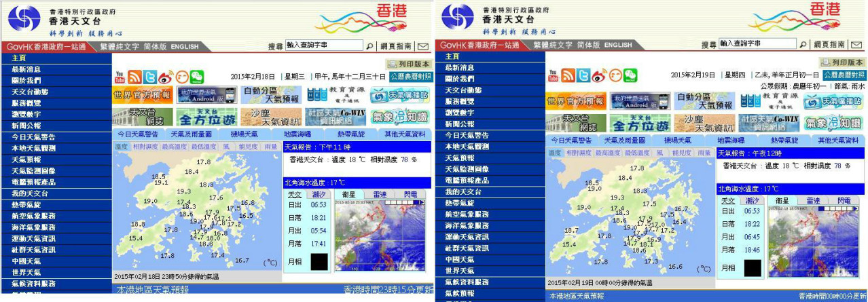Open the YouTube icon on the 2月18日 page
This screenshot has height=302, width=868.
click(120, 77)
